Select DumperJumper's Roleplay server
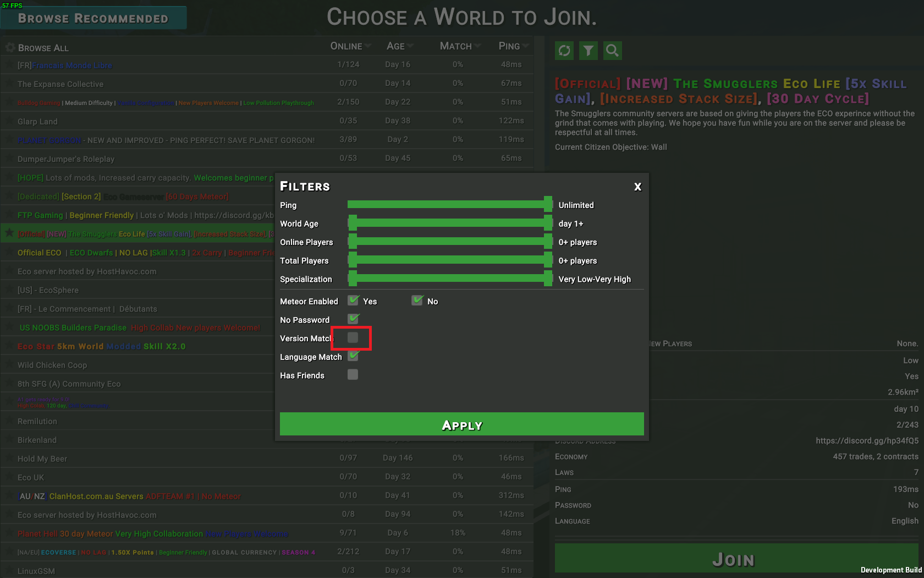The height and width of the screenshot is (578, 924). coord(267,159)
